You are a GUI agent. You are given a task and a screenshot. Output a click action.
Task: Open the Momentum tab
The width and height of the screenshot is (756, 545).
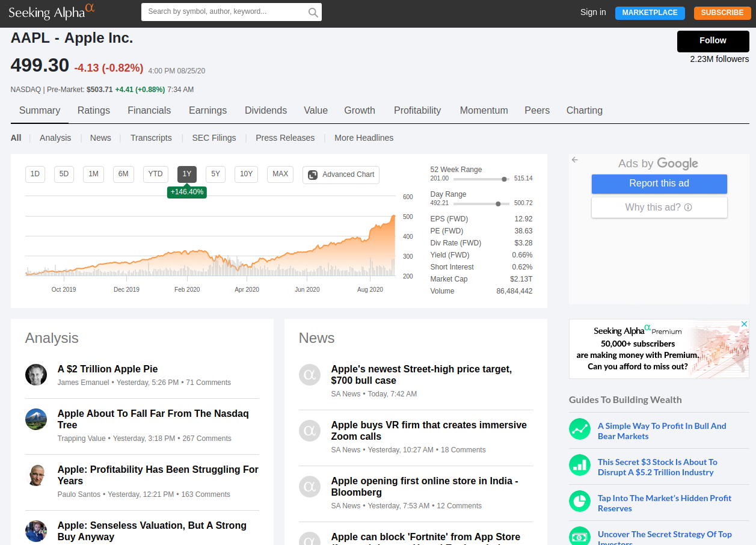point(484,111)
